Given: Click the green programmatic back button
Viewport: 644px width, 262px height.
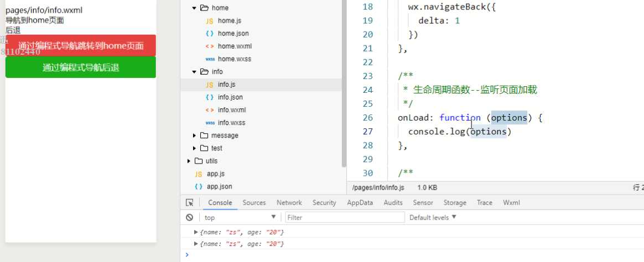Looking at the screenshot, I should click(81, 67).
